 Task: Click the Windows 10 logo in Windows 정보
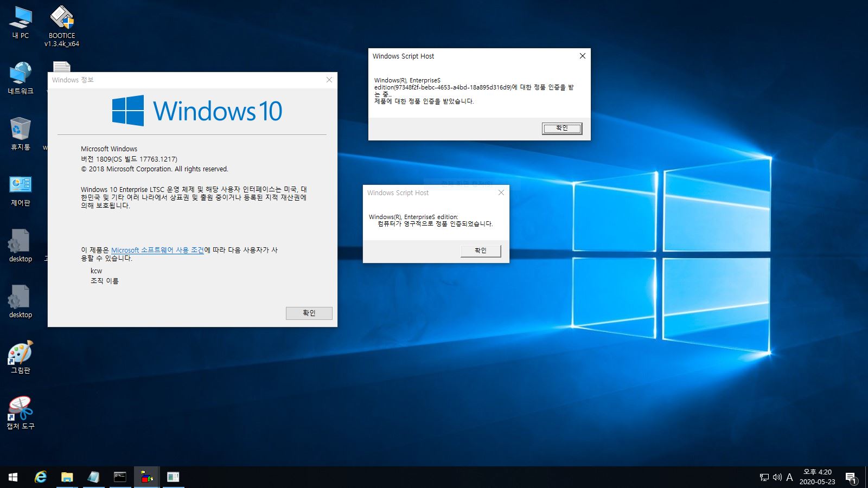(x=197, y=111)
